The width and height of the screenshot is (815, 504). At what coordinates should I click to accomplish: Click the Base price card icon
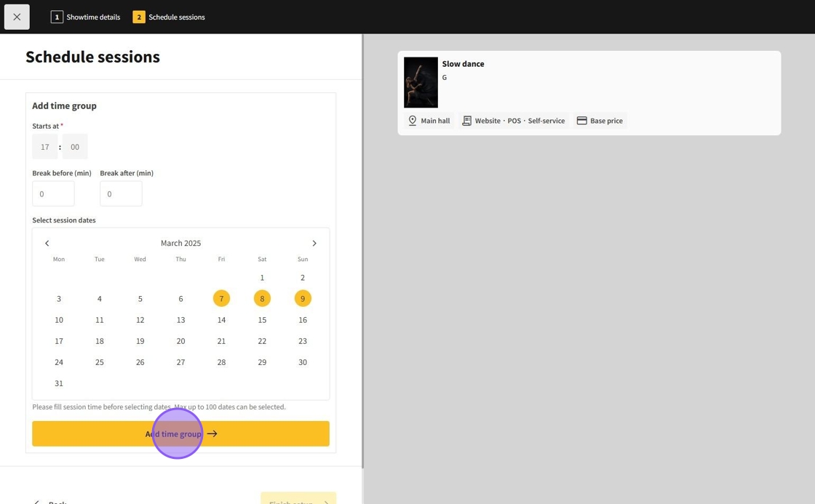(581, 121)
